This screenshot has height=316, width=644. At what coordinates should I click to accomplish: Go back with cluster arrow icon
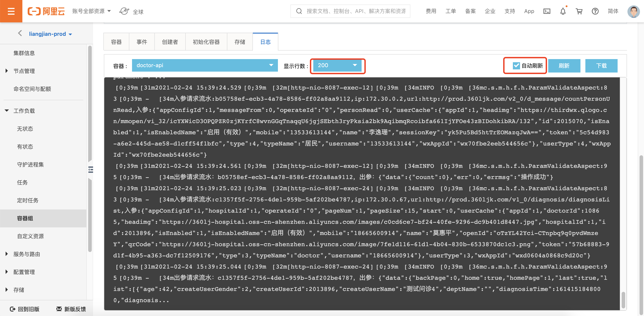(20, 34)
